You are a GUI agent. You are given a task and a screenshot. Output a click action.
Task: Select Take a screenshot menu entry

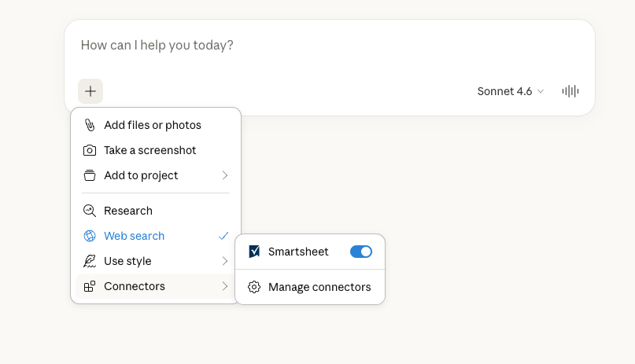[x=150, y=150]
